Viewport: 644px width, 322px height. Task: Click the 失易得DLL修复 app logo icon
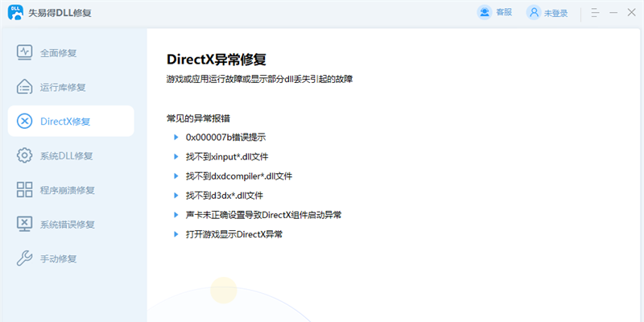click(15, 12)
